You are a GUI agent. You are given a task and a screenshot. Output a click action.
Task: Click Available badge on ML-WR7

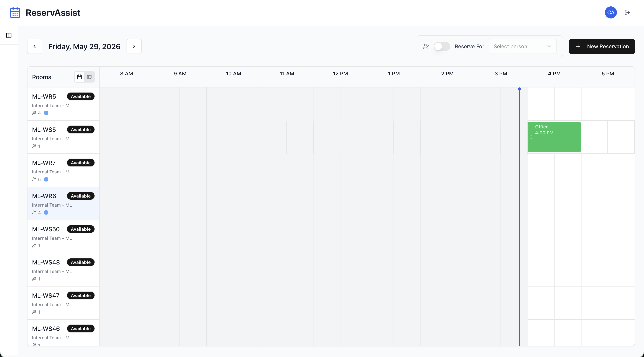[81, 163]
